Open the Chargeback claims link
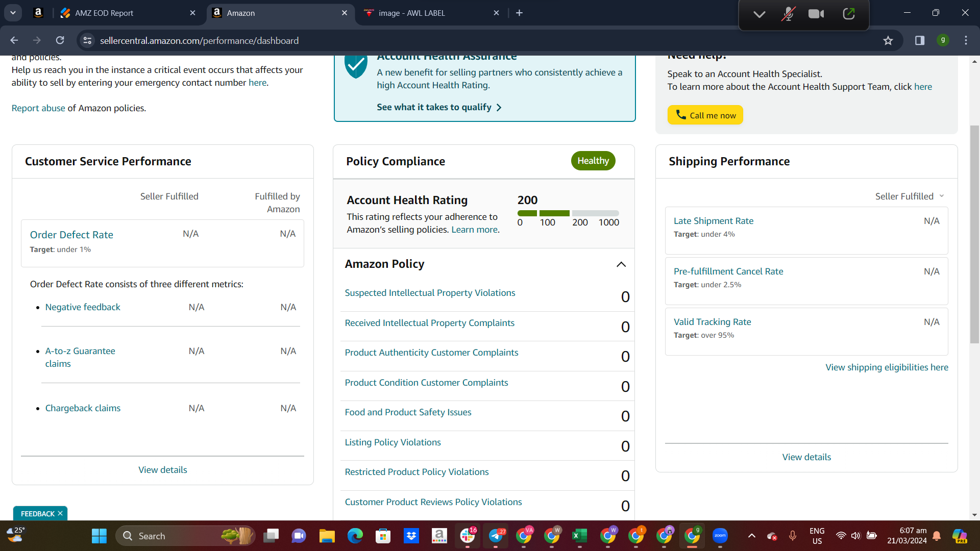 click(x=83, y=408)
